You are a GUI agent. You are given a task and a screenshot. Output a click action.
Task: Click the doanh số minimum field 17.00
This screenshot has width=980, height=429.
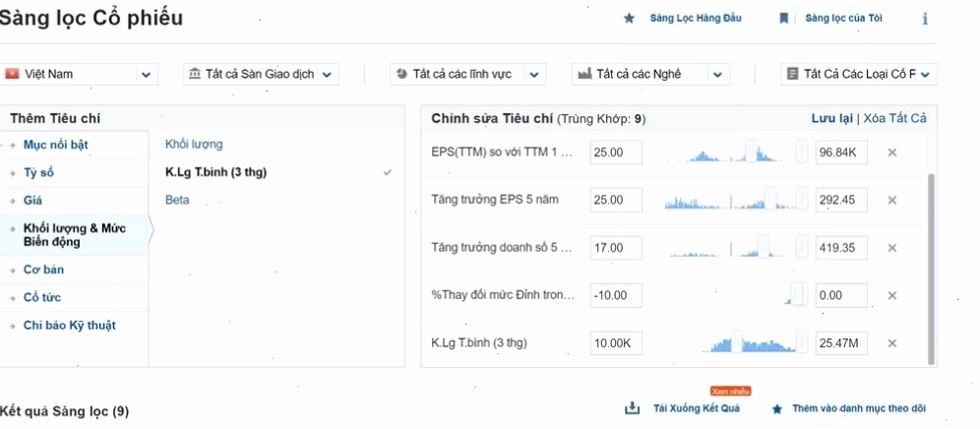616,248
